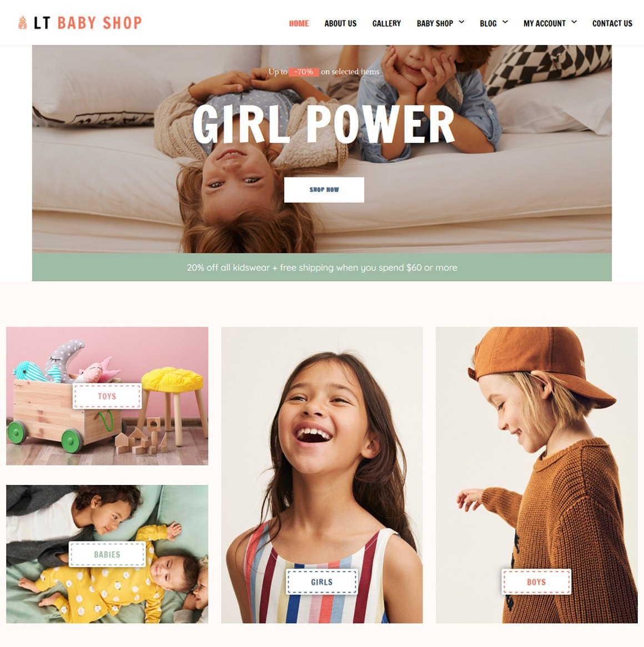Open the Girls category label
Screen dimensions: 644x647
click(321, 582)
